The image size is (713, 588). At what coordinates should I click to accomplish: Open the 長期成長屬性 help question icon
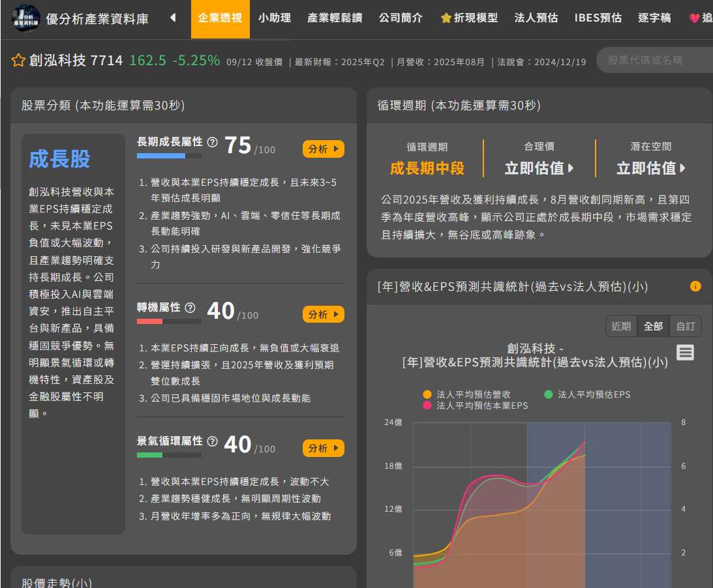(x=213, y=141)
